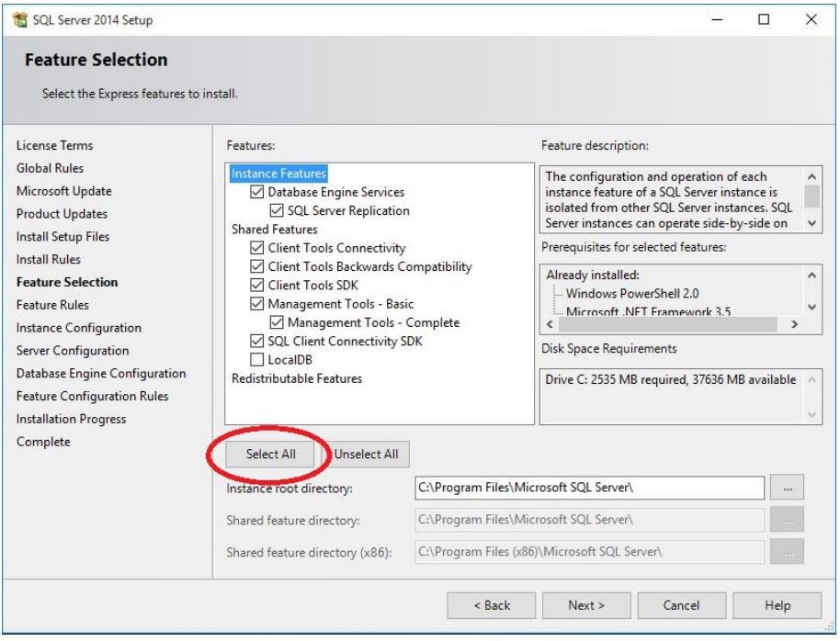Click the Install Setup Files step

62,237
